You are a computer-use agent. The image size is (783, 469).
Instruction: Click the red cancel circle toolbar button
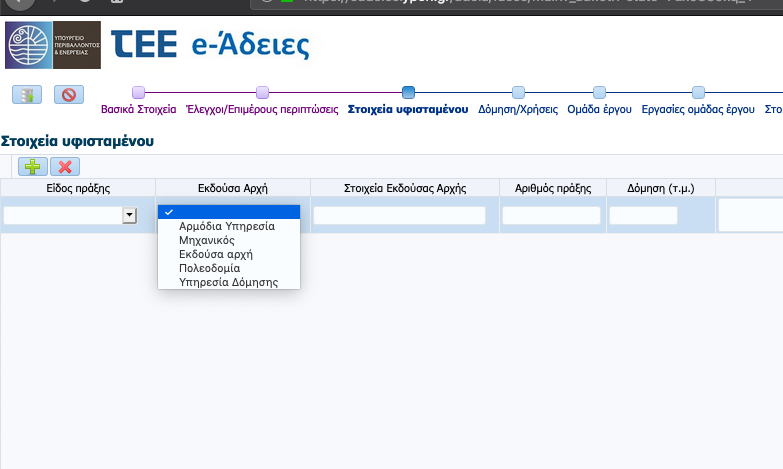tap(68, 95)
